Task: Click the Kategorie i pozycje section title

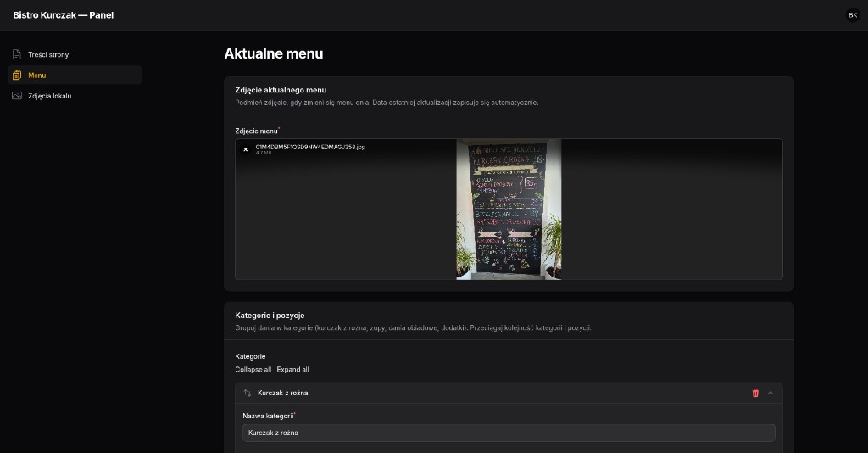Action: 270,315
